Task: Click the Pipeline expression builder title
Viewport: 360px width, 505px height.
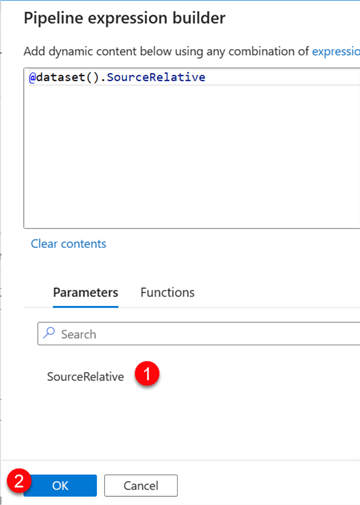Action: pyautogui.click(x=124, y=18)
